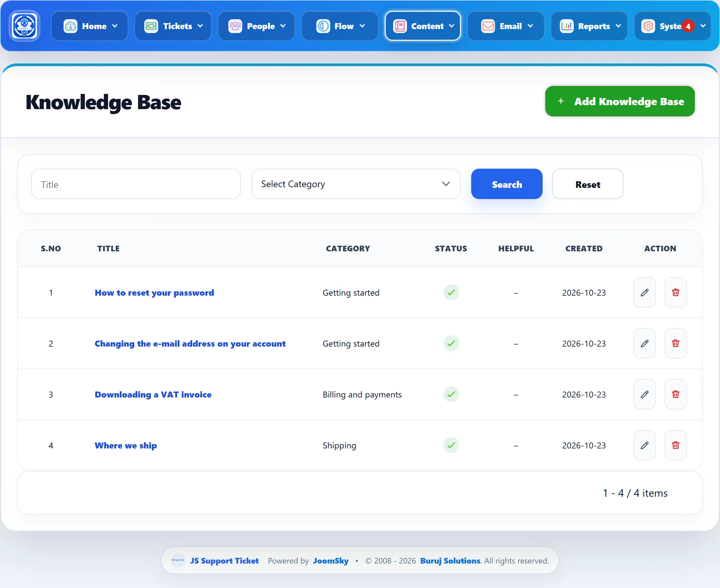
Task: Open the Select Category dropdown
Action: [x=356, y=184]
